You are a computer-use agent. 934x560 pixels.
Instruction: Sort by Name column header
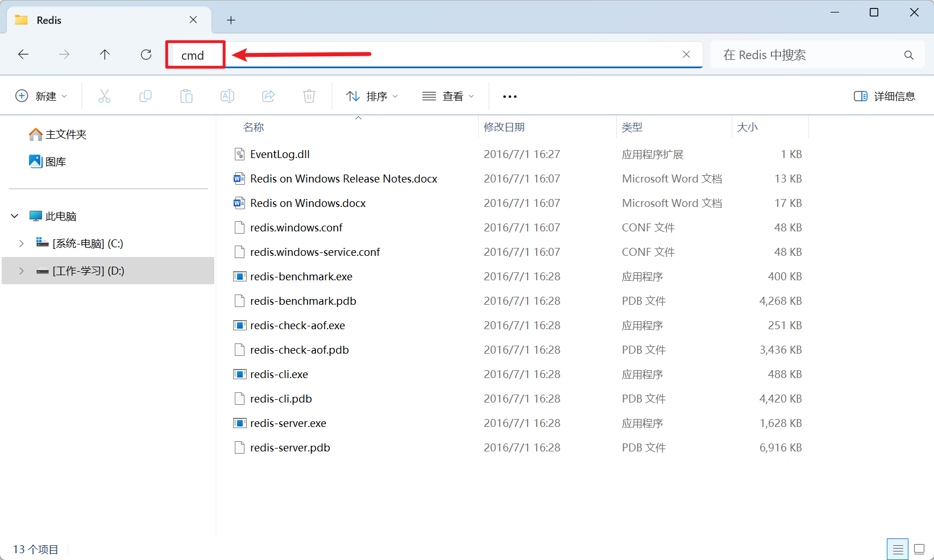pyautogui.click(x=254, y=127)
